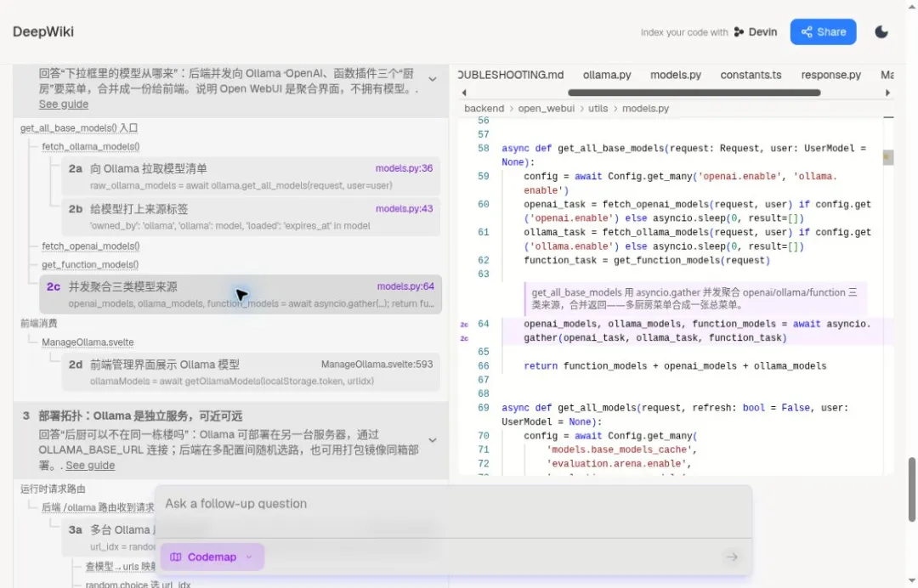This screenshot has width=918, height=588.
Task: Click the page vertical scrollbar thumb
Action: (911, 489)
